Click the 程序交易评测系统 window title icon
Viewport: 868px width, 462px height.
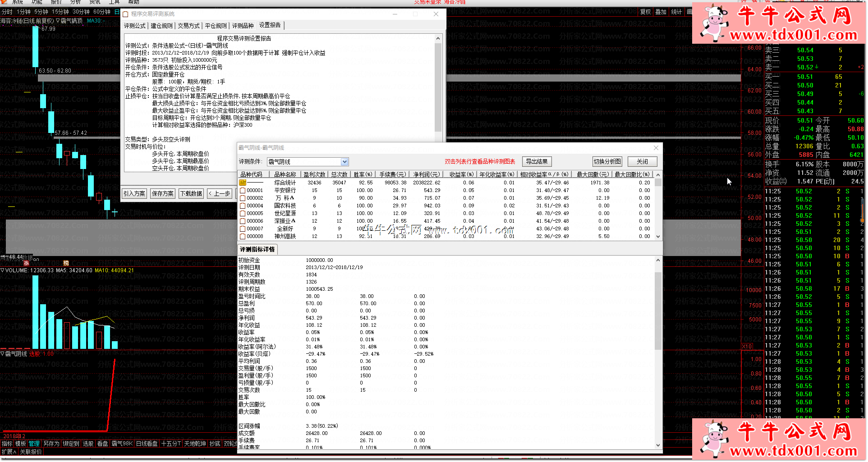(126, 14)
